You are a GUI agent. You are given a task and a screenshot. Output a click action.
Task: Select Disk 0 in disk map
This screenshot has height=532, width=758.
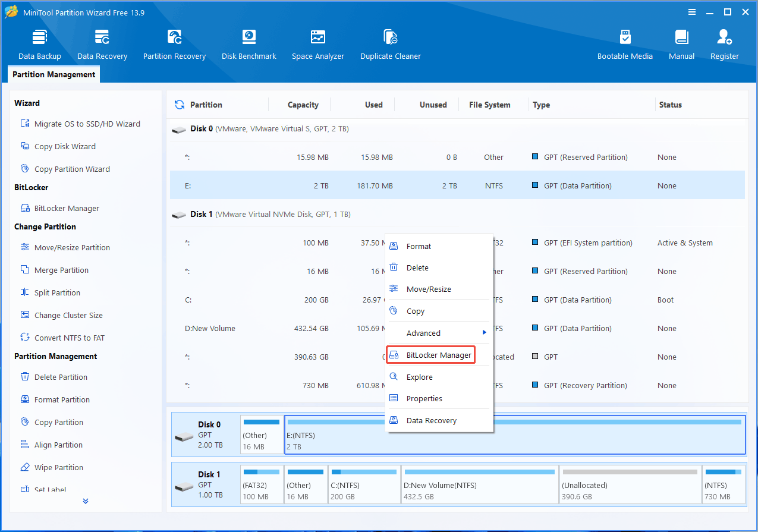tap(206, 435)
